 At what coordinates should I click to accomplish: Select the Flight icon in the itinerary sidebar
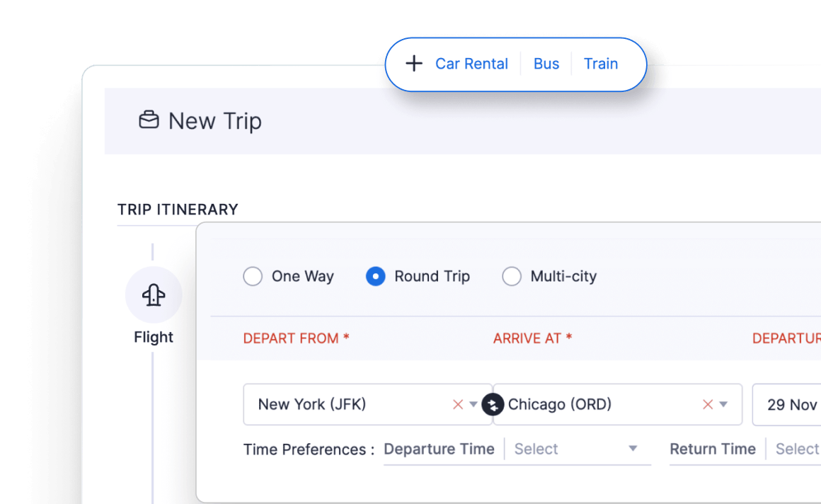pos(154,294)
